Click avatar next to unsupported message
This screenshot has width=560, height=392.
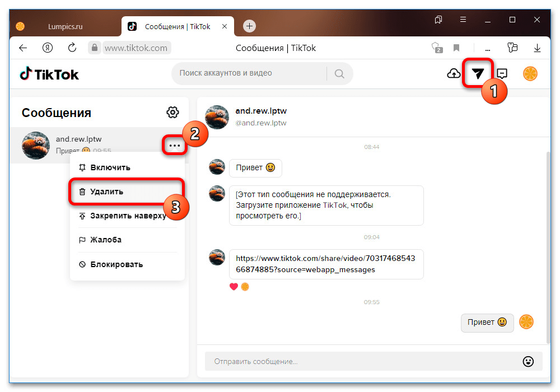pyautogui.click(x=217, y=194)
